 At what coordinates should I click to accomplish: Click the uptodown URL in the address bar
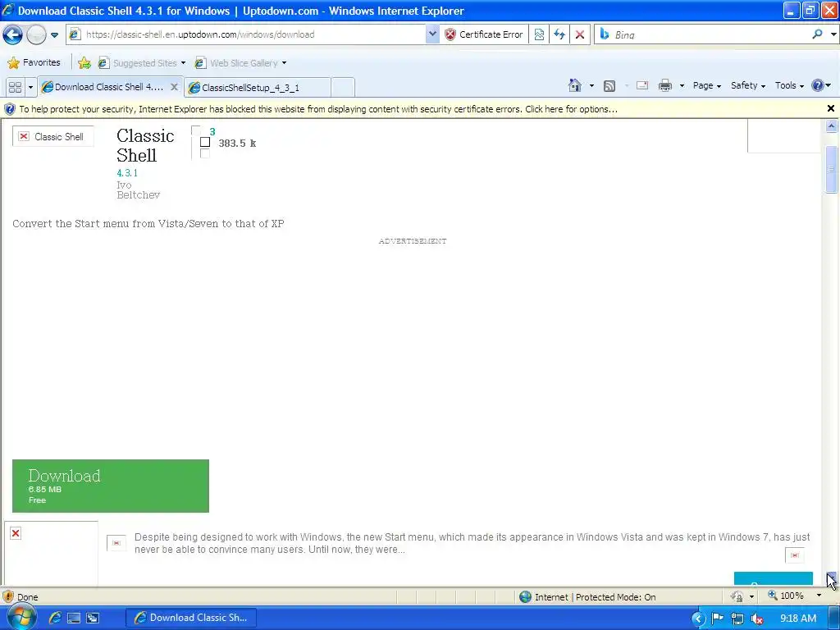[200, 34]
